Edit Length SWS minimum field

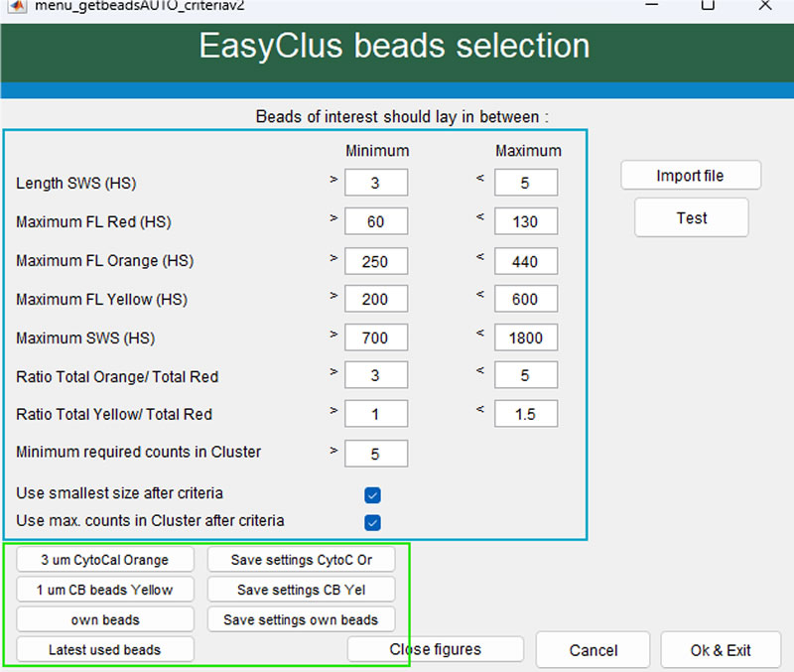point(376,184)
